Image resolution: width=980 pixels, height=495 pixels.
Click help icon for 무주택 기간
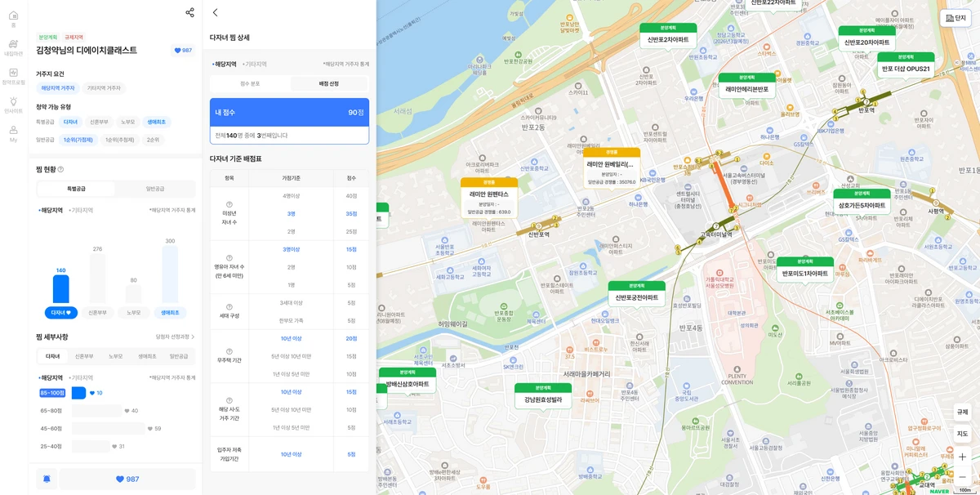(229, 351)
